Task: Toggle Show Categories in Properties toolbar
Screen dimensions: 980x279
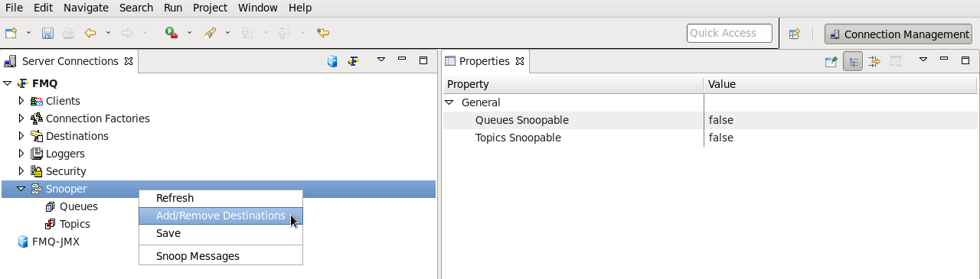Action: click(x=852, y=61)
